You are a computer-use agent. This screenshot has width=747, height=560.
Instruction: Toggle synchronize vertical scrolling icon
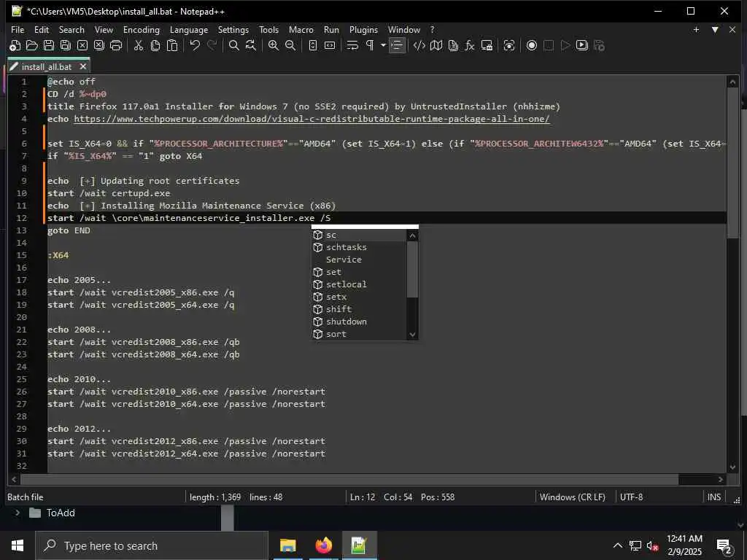313,46
